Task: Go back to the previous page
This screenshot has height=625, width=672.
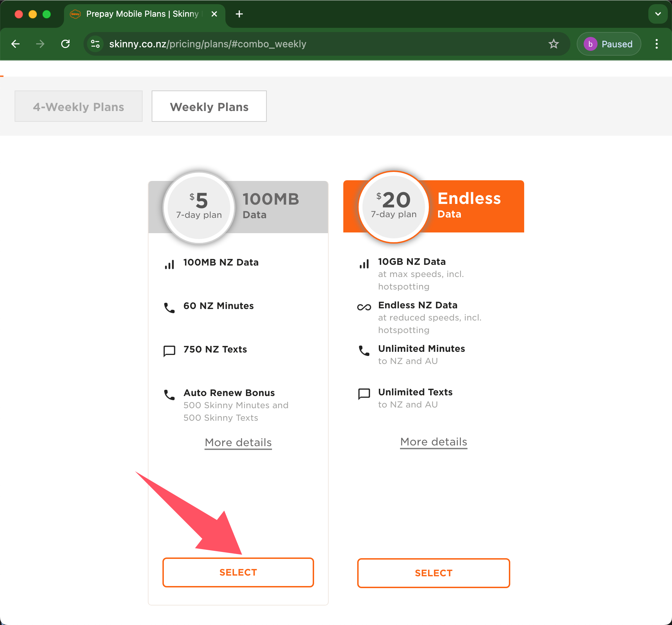Action: click(x=16, y=44)
